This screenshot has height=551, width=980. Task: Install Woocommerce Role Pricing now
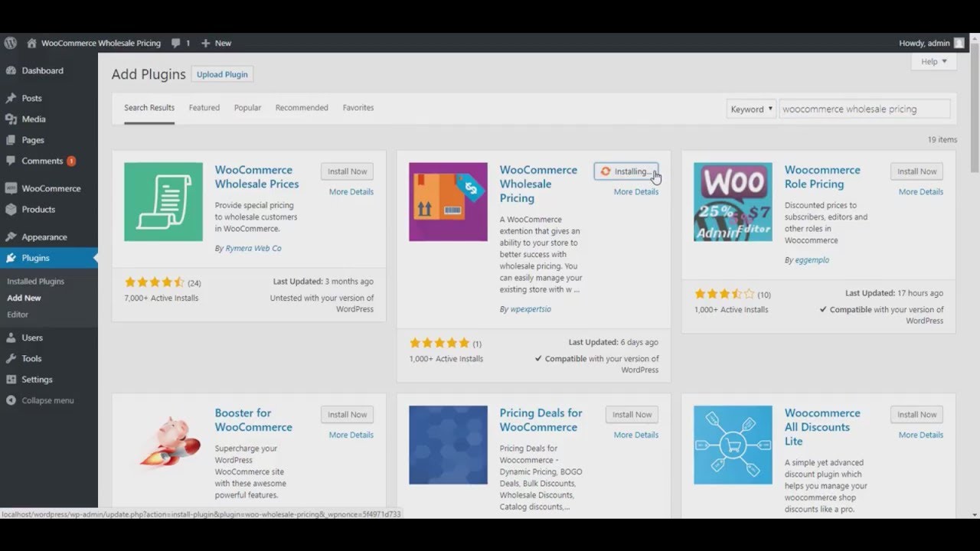[x=916, y=171]
